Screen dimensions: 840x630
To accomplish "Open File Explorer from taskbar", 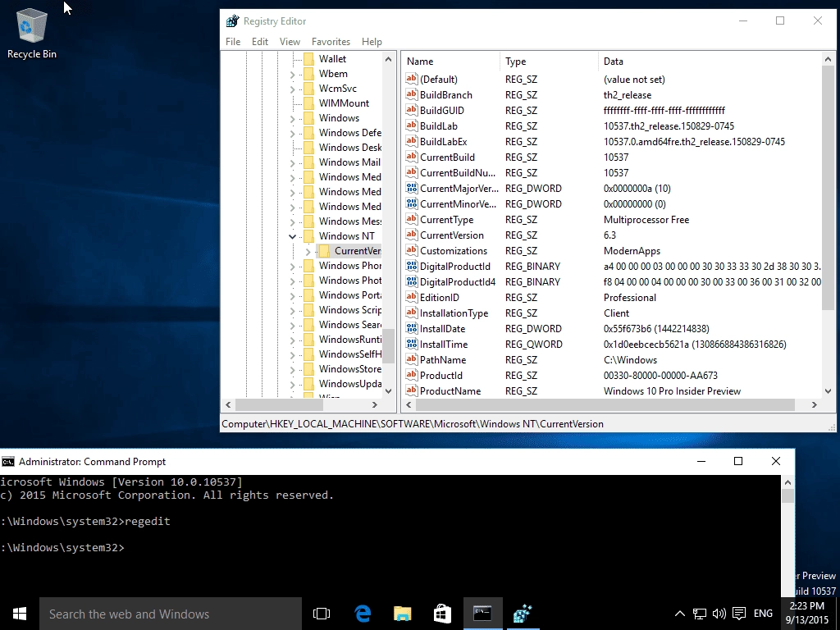I will pyautogui.click(x=402, y=614).
